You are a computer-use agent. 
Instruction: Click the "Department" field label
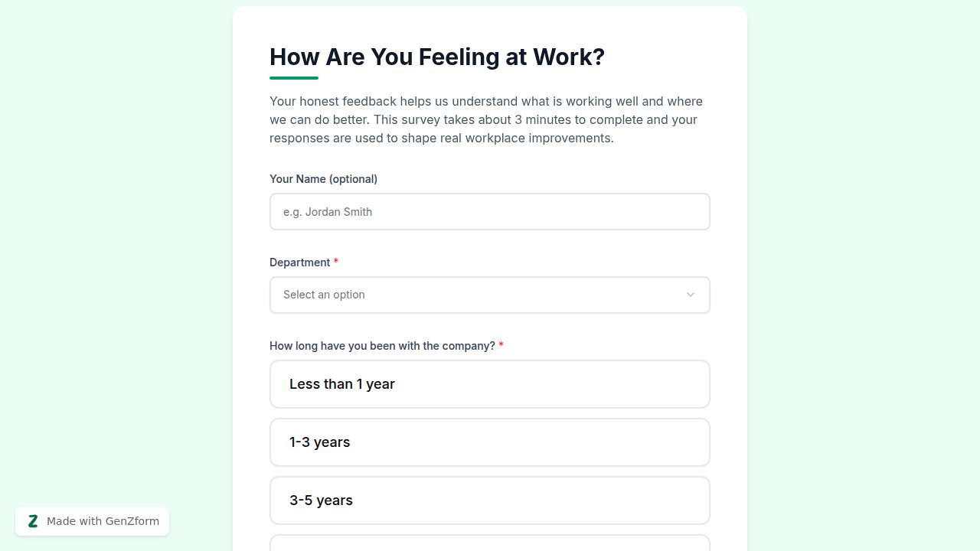pos(299,262)
